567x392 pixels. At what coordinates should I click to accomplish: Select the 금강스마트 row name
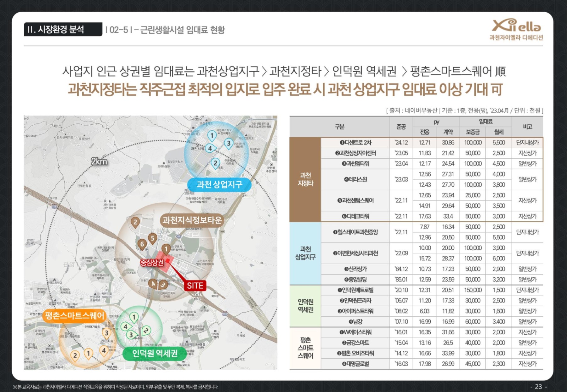pyautogui.click(x=355, y=343)
